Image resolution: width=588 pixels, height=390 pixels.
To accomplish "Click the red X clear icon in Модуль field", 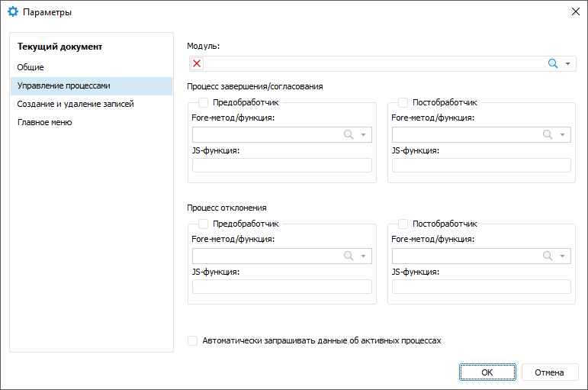I will [x=197, y=64].
